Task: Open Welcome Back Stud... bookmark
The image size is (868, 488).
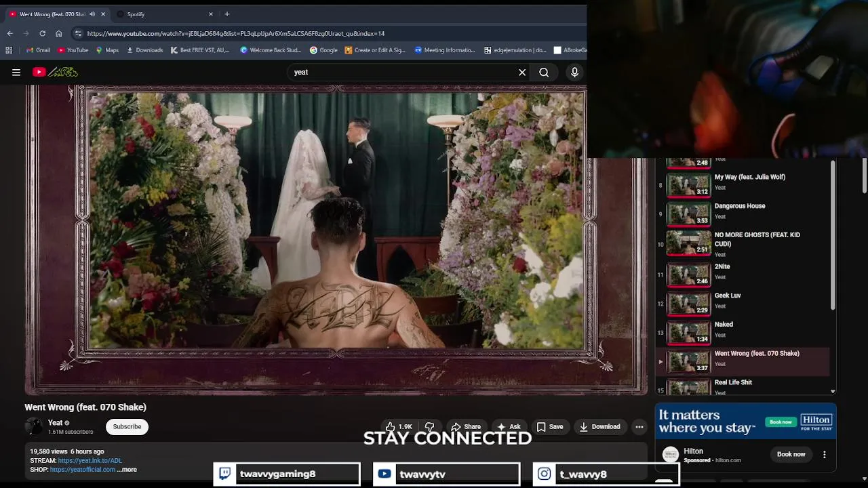Action: 271,50
